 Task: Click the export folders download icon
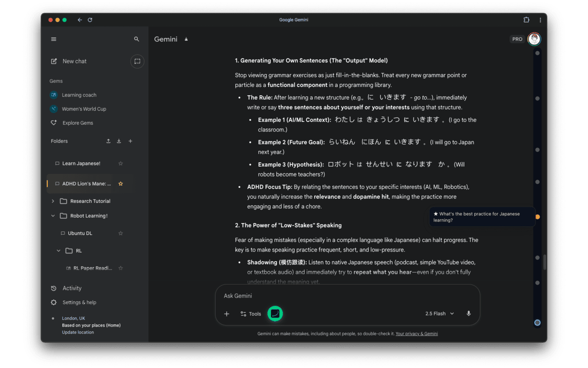click(119, 141)
